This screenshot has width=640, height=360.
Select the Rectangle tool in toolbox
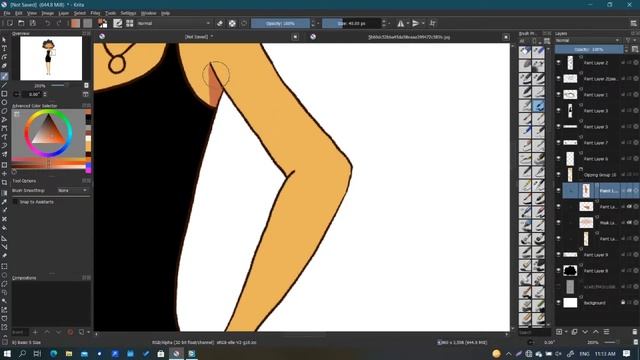4,93
